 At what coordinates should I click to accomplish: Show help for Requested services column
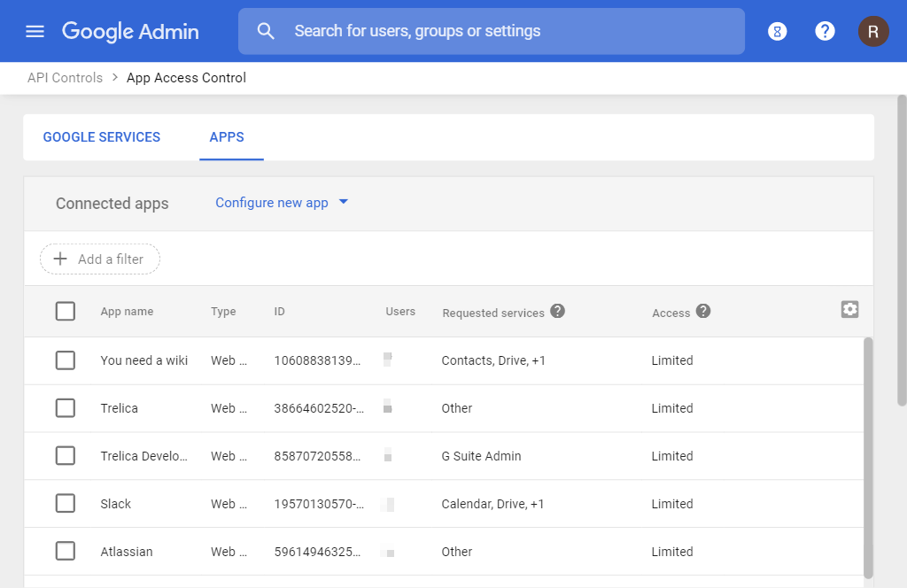coord(557,311)
